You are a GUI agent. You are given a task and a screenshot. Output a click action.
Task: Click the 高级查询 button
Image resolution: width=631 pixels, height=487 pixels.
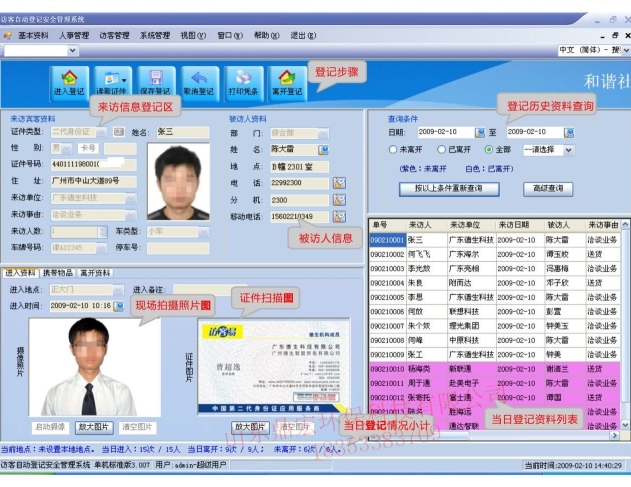point(549,188)
